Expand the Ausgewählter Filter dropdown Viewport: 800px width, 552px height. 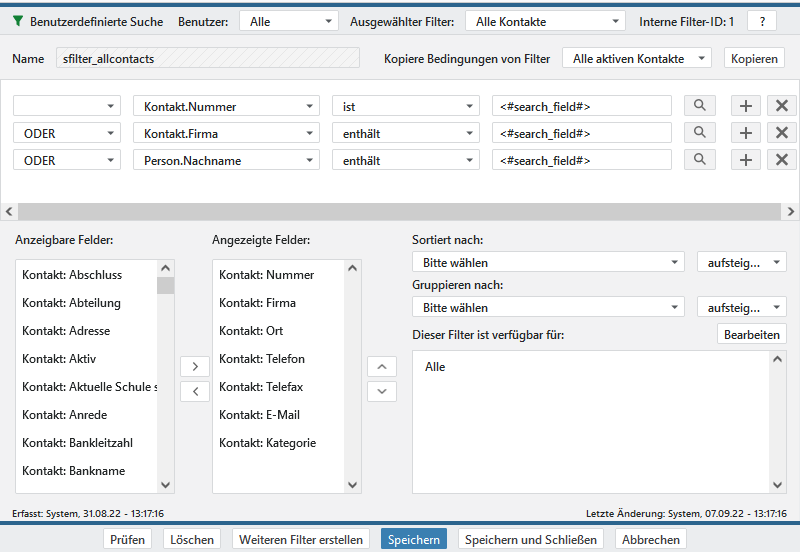tap(546, 21)
